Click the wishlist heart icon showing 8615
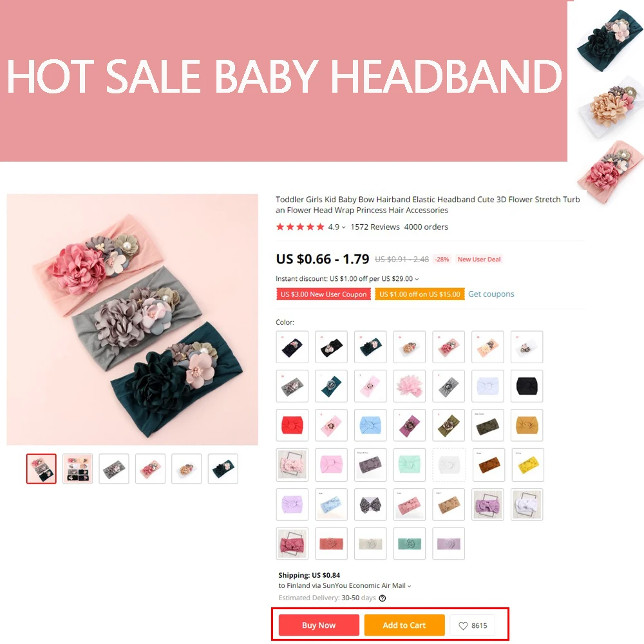The height and width of the screenshot is (644, 644). point(463,625)
